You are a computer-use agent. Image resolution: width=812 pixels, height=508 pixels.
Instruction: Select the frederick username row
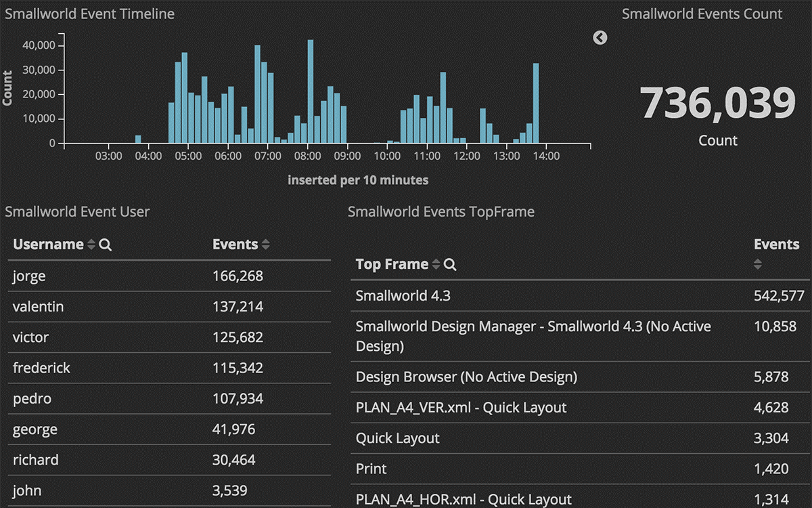tap(169, 368)
